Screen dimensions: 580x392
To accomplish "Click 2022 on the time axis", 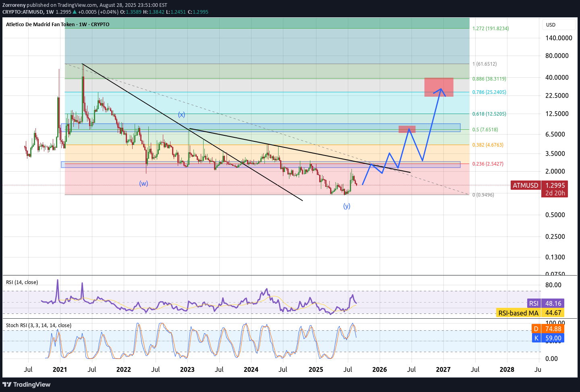I will pos(123,369).
